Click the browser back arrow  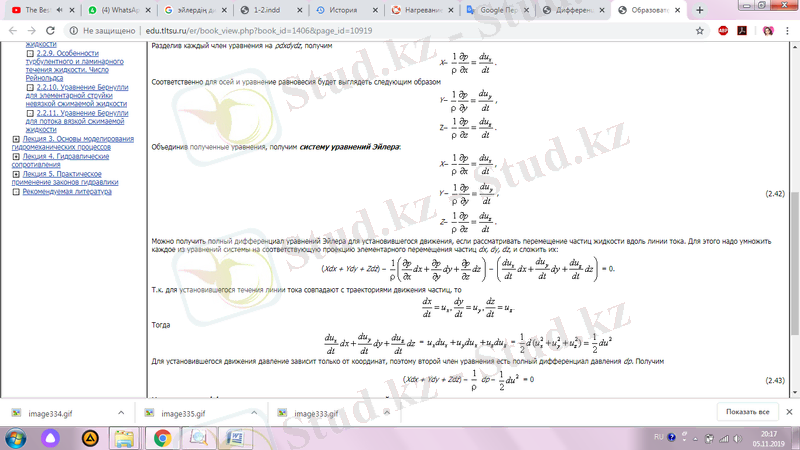[13, 31]
